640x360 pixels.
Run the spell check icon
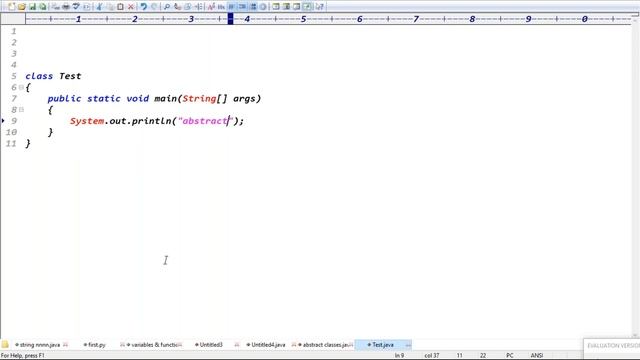coord(76,7)
